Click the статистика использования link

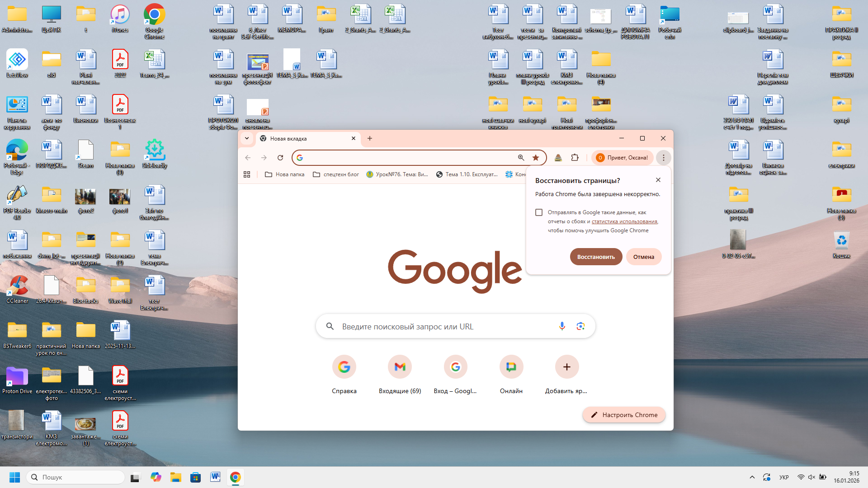[x=624, y=221]
